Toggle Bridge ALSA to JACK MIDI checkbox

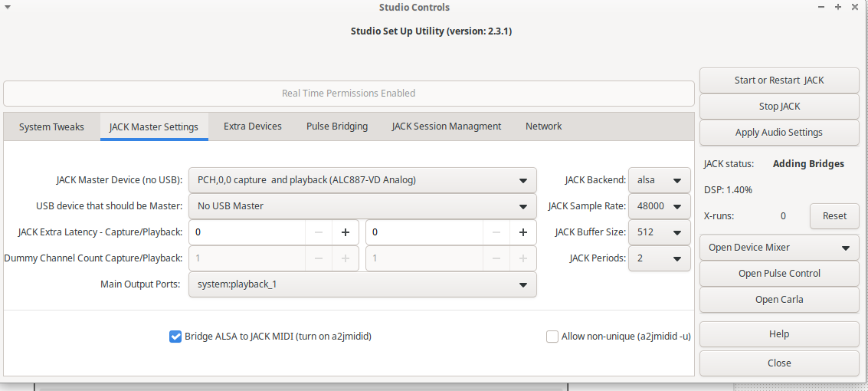point(175,337)
